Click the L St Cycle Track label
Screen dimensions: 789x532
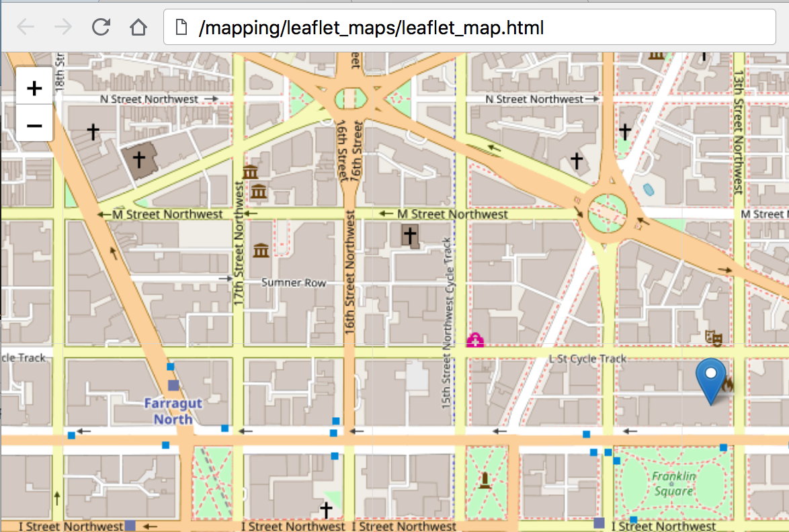click(587, 359)
